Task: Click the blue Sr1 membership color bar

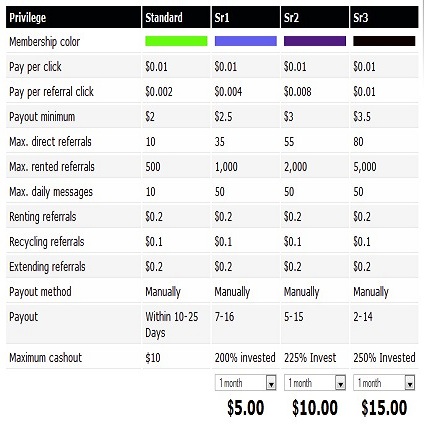Action: tap(246, 41)
